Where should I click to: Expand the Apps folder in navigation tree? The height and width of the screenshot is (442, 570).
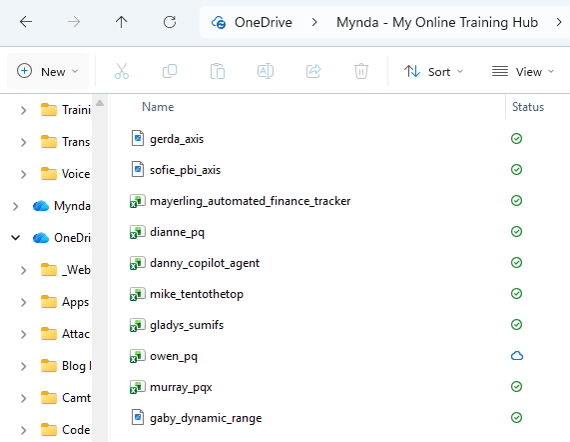click(x=23, y=302)
